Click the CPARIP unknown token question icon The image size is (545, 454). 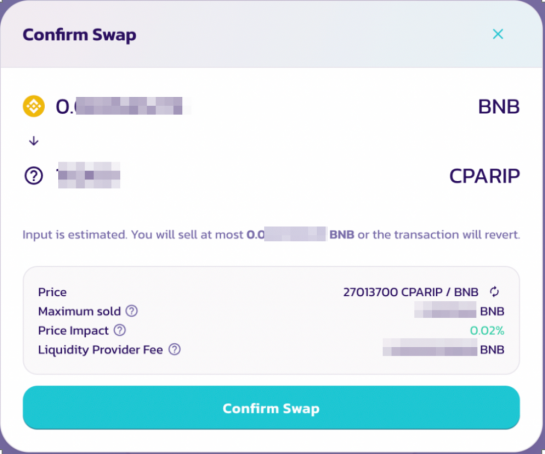point(34,176)
